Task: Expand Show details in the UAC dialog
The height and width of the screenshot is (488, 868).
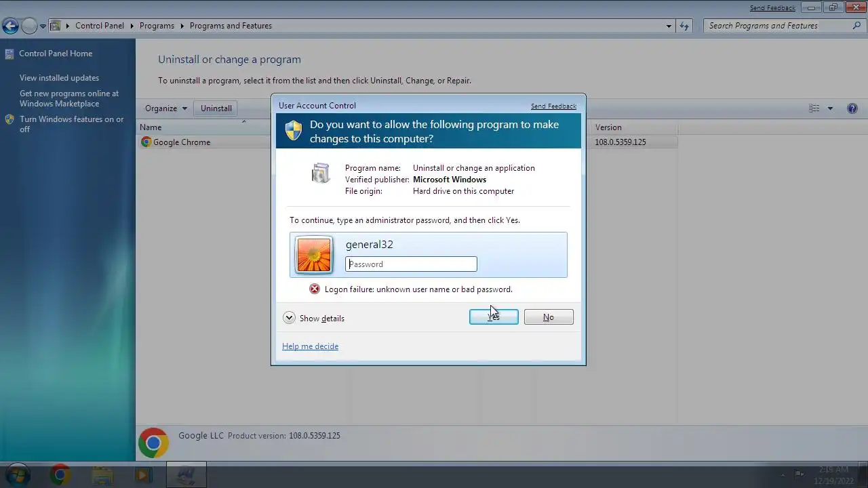Action: (314, 318)
